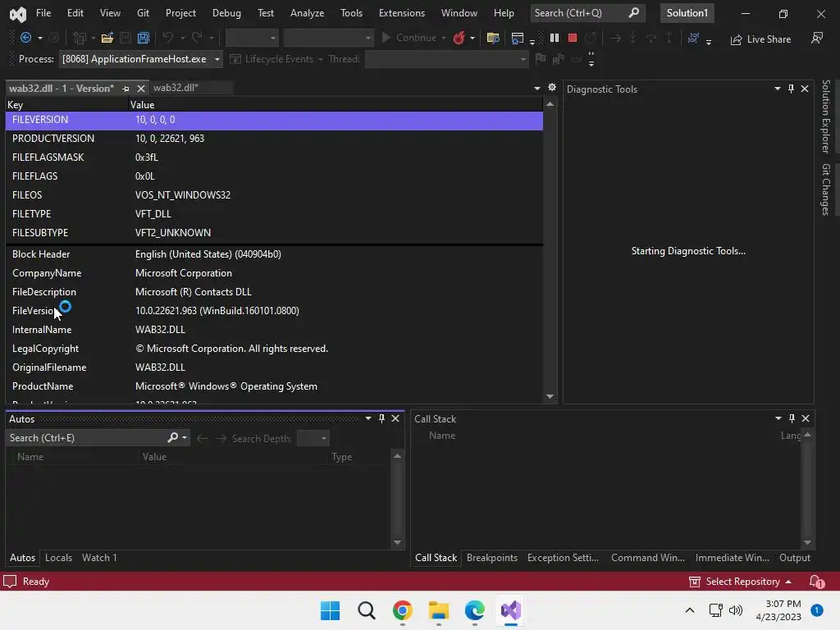Select the CompanyName row

click(x=274, y=273)
